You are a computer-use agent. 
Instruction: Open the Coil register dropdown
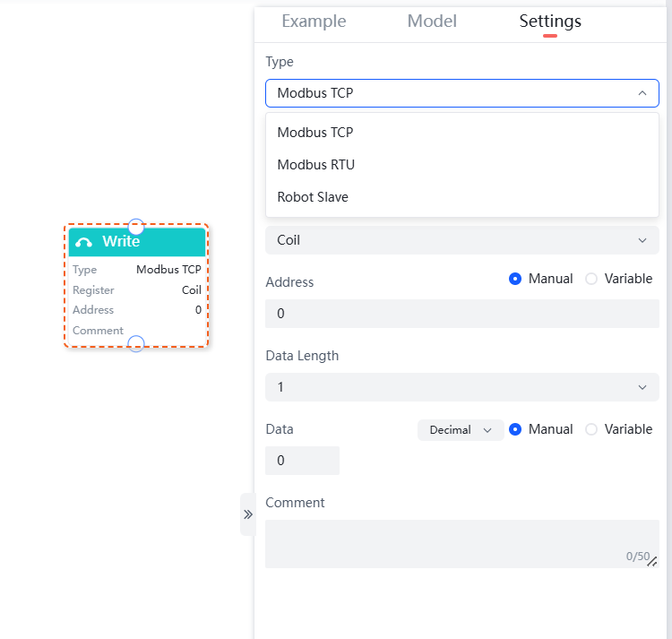pos(461,240)
